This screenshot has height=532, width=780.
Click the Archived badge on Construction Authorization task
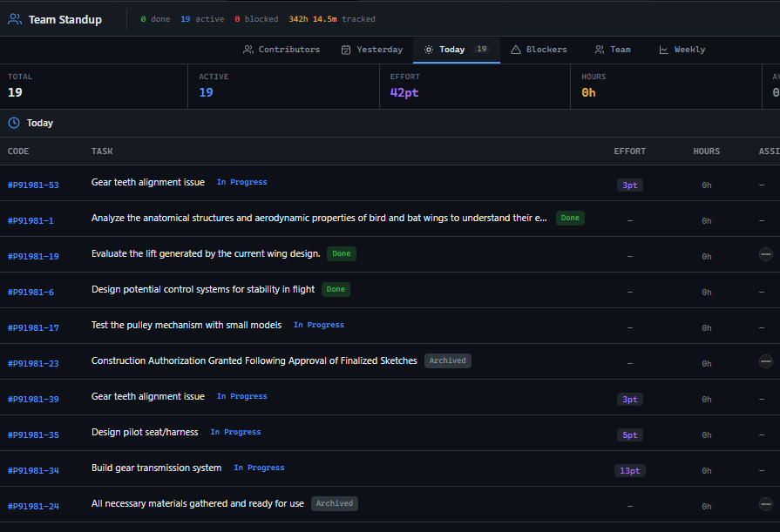pos(447,360)
